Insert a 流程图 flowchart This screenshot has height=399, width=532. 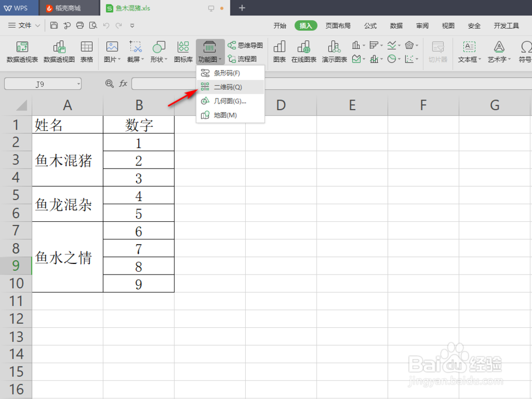pyautogui.click(x=242, y=59)
